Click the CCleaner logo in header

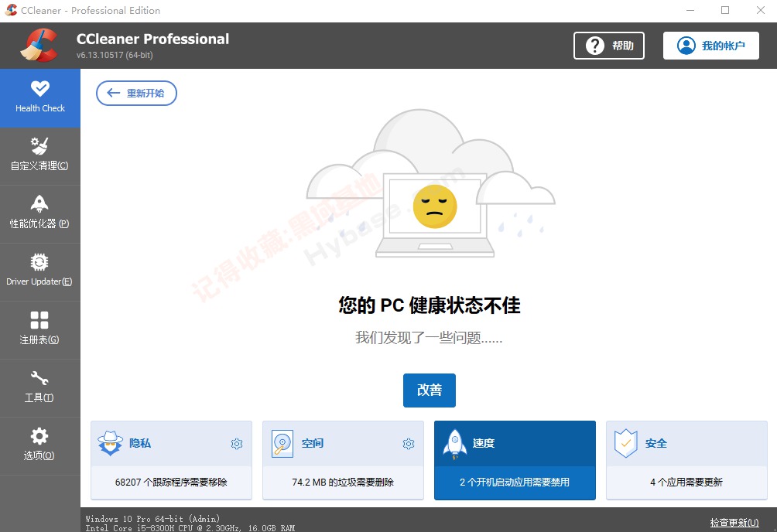pyautogui.click(x=39, y=46)
